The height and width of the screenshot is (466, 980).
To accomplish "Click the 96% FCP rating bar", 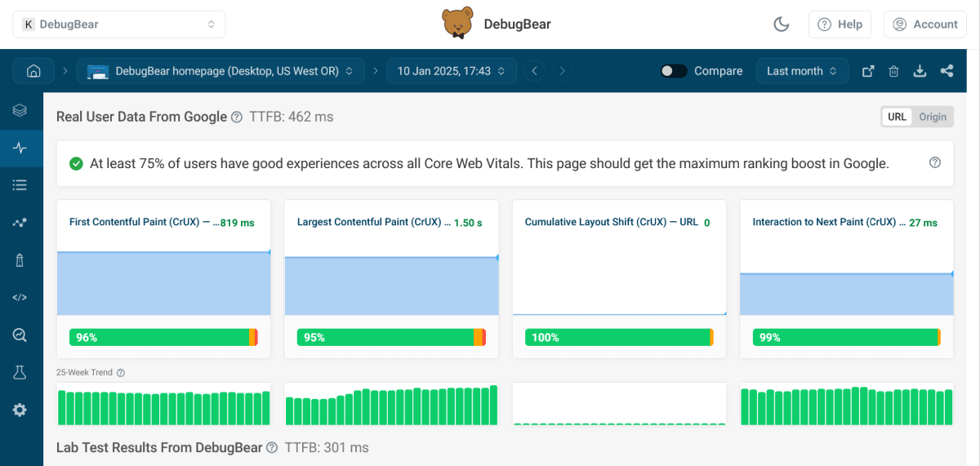I will pyautogui.click(x=163, y=337).
